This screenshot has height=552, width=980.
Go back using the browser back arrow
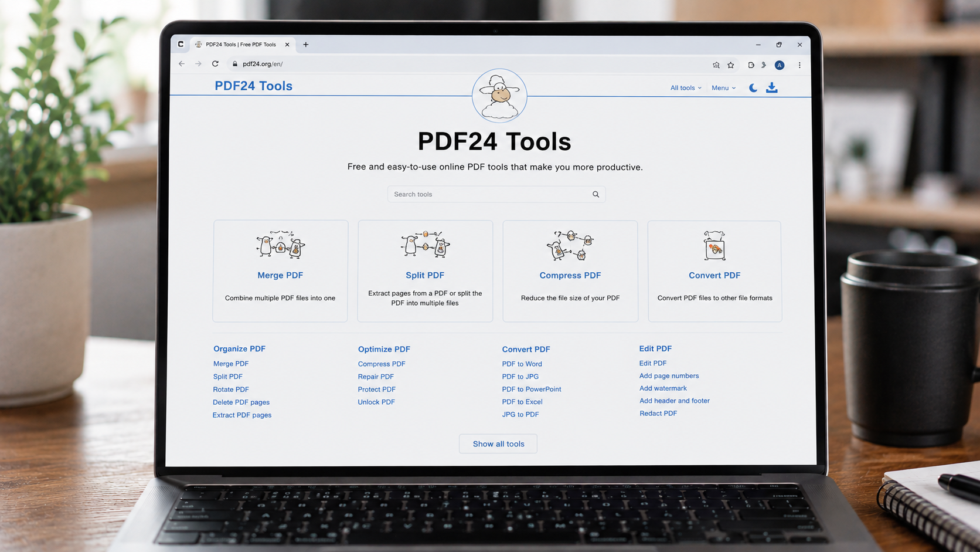182,64
